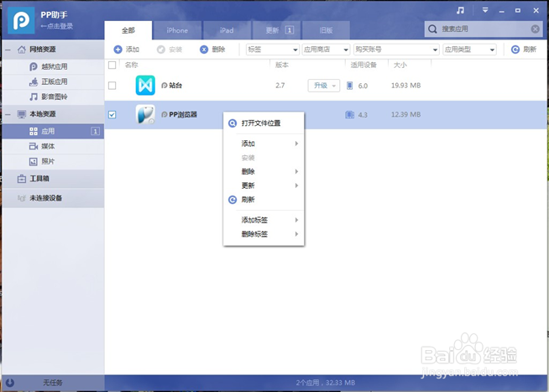Check the 站台 row checkbox
Viewport: 549px width, 392px height.
(x=112, y=86)
